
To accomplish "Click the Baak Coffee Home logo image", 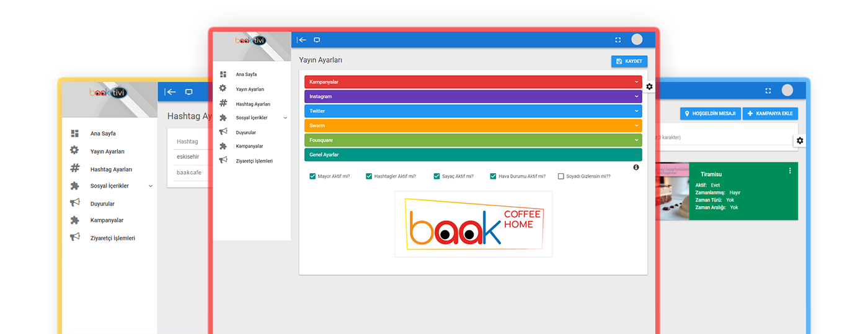I will [473, 224].
